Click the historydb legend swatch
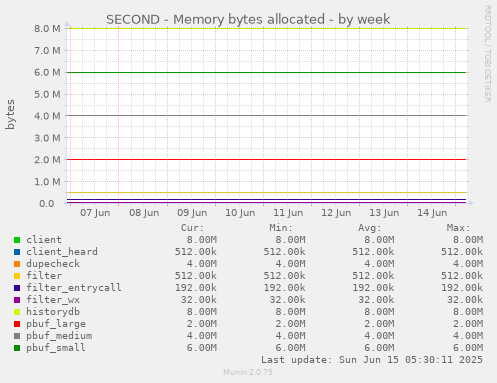 click(17, 312)
